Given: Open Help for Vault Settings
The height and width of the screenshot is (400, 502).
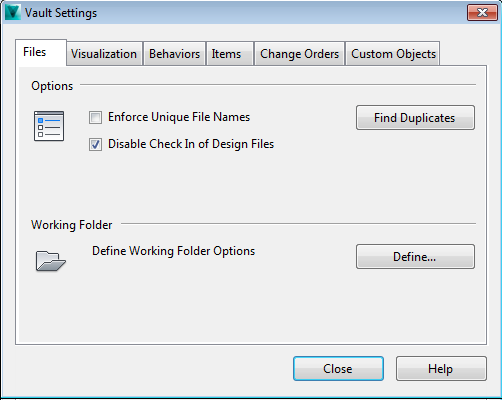Looking at the screenshot, I should [x=441, y=369].
